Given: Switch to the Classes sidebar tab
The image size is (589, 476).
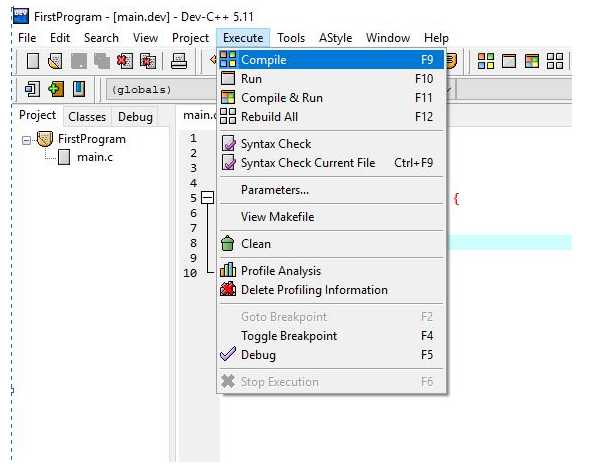Looking at the screenshot, I should (87, 117).
